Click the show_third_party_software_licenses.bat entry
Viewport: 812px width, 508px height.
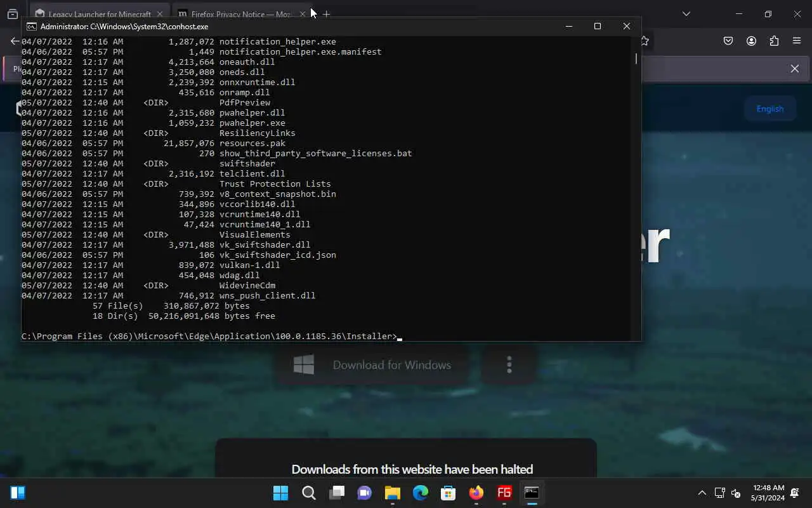315,154
